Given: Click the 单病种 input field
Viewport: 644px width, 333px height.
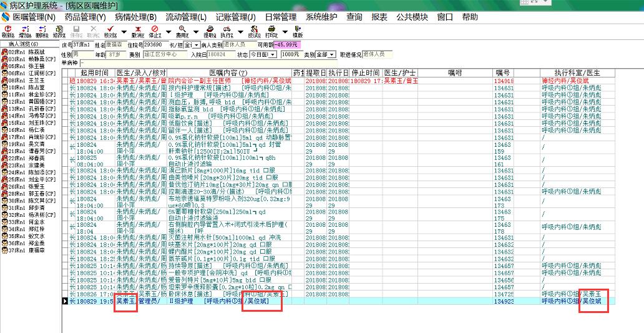Looking at the screenshot, I should [x=207, y=63].
